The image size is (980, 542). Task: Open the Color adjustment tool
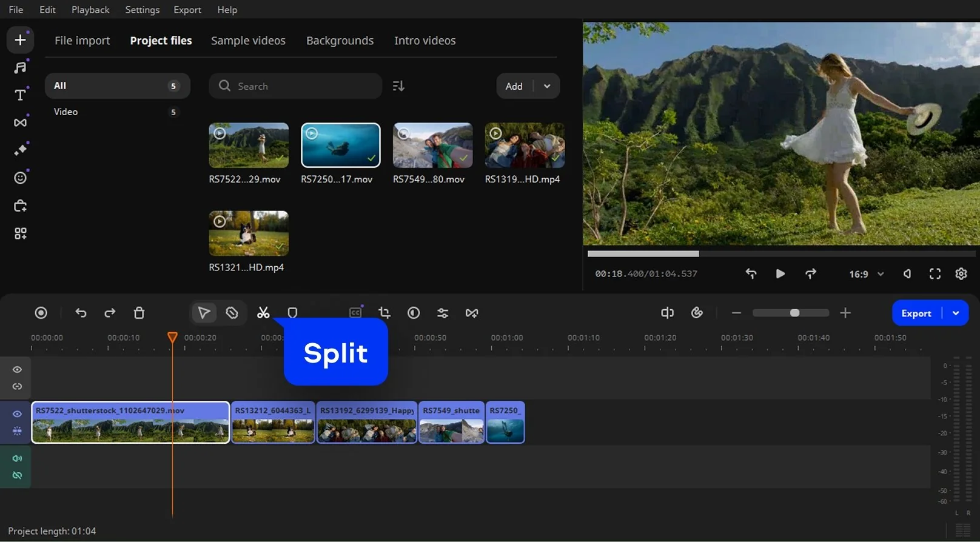pyautogui.click(x=414, y=313)
